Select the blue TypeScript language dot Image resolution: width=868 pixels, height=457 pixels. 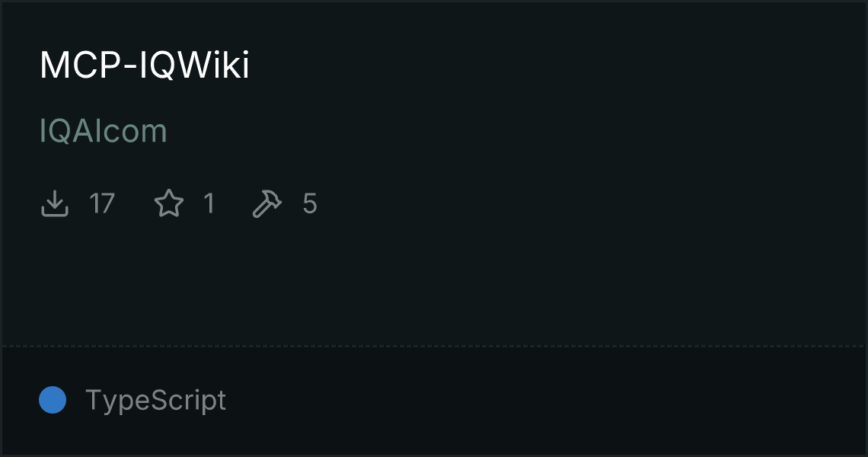[x=53, y=400]
